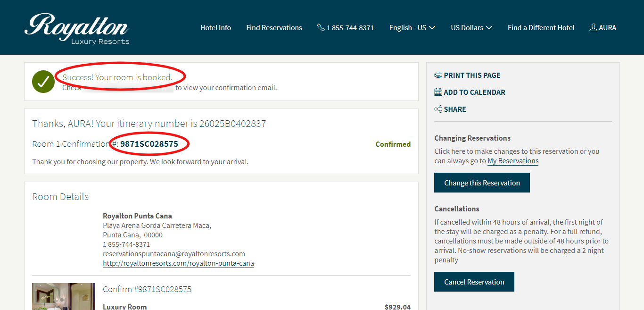Screen dimensions: 644x310
Task: Click the PRINT THIS PAGE link
Action: coord(467,75)
